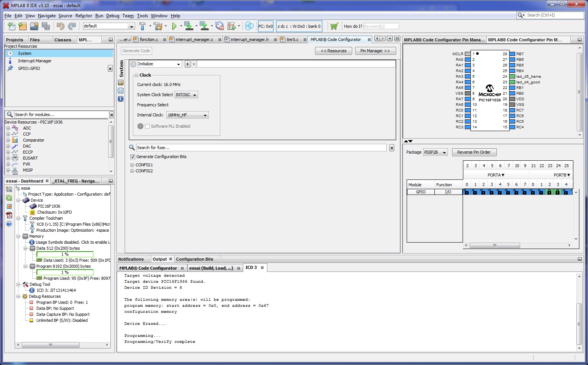Open Internal Clock frequency dropdown

[x=187, y=115]
